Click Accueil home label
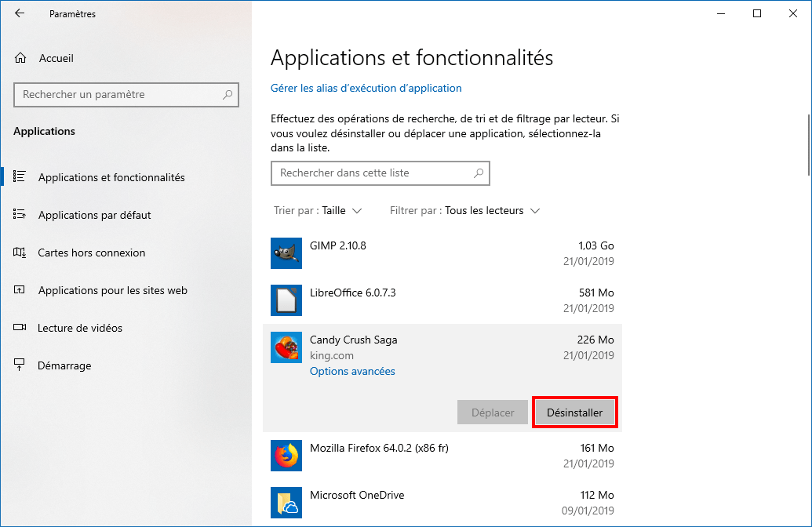The height and width of the screenshot is (527, 812). (x=56, y=58)
